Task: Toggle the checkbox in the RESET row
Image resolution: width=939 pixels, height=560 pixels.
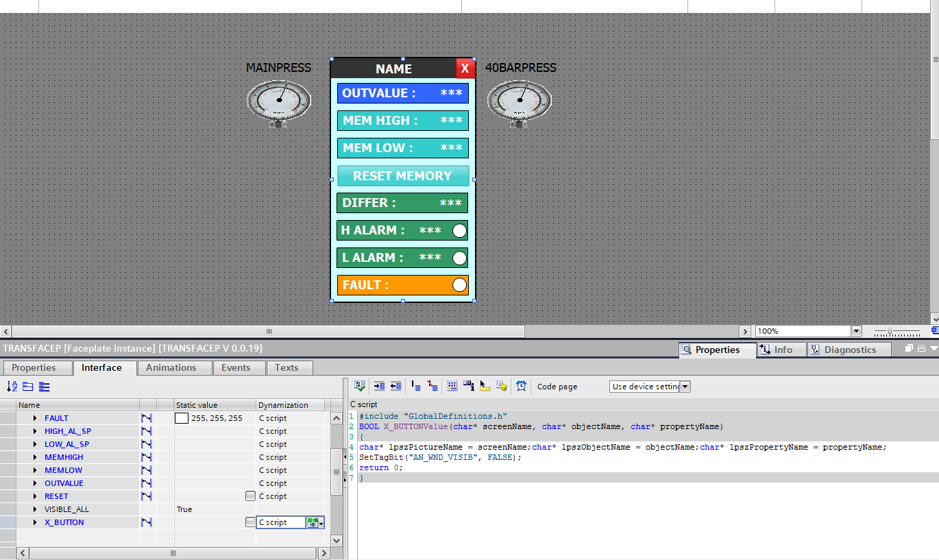Action: (250, 496)
